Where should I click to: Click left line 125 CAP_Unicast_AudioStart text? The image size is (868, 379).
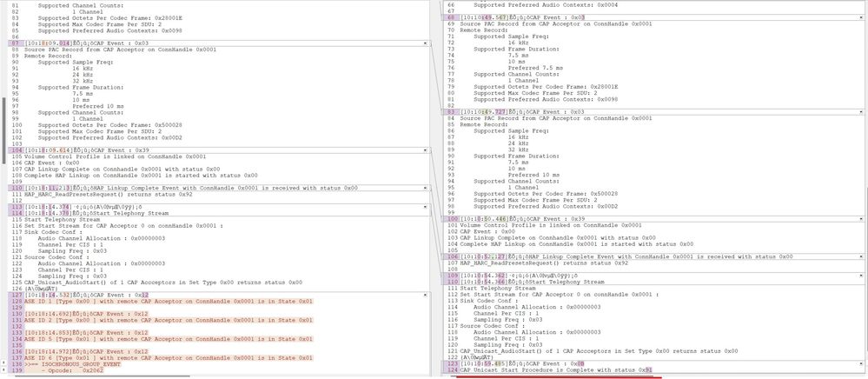pyautogui.click(x=164, y=282)
